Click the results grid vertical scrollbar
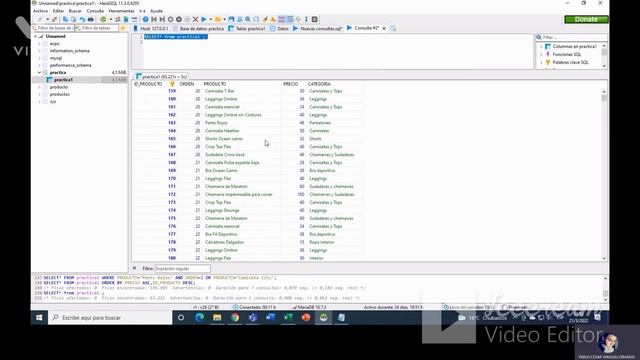This screenshot has width=640, height=360. [x=604, y=175]
